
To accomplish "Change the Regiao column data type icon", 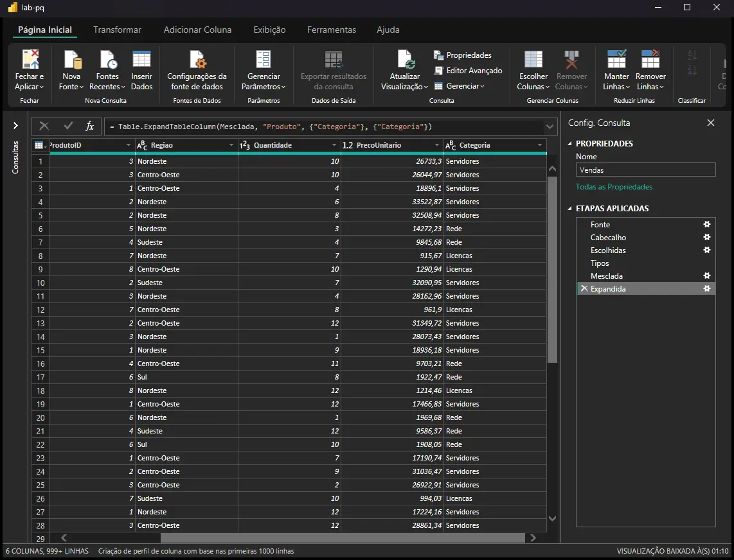I will [142, 146].
